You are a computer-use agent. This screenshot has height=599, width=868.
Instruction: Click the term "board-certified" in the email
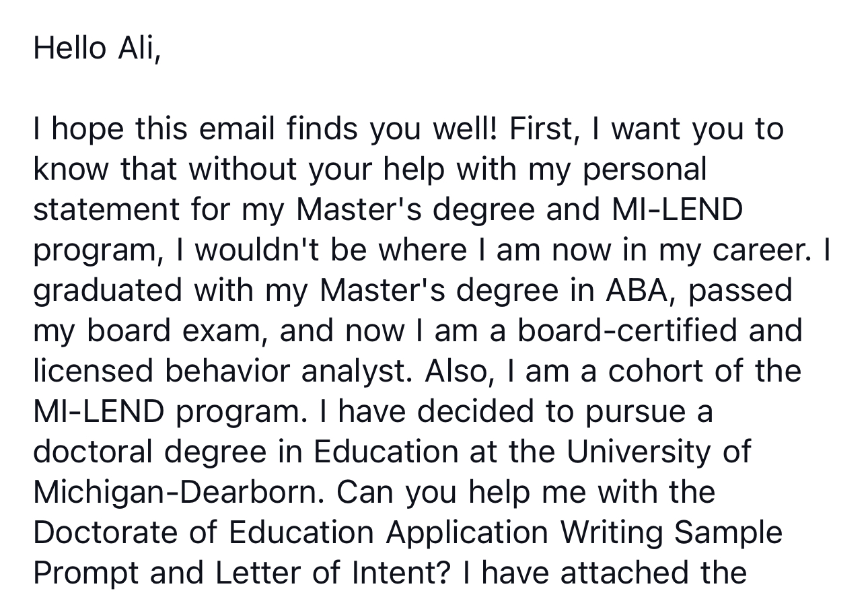coord(630,331)
